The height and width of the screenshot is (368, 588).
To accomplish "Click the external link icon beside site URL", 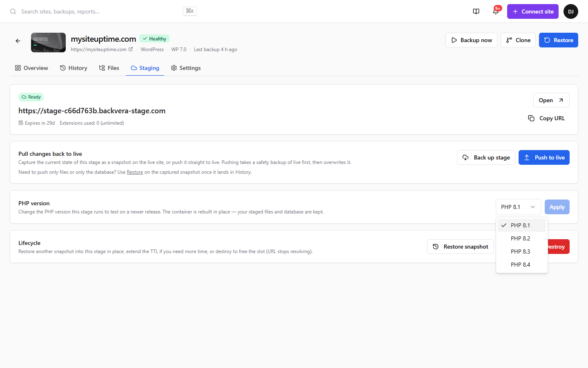I will (131, 49).
